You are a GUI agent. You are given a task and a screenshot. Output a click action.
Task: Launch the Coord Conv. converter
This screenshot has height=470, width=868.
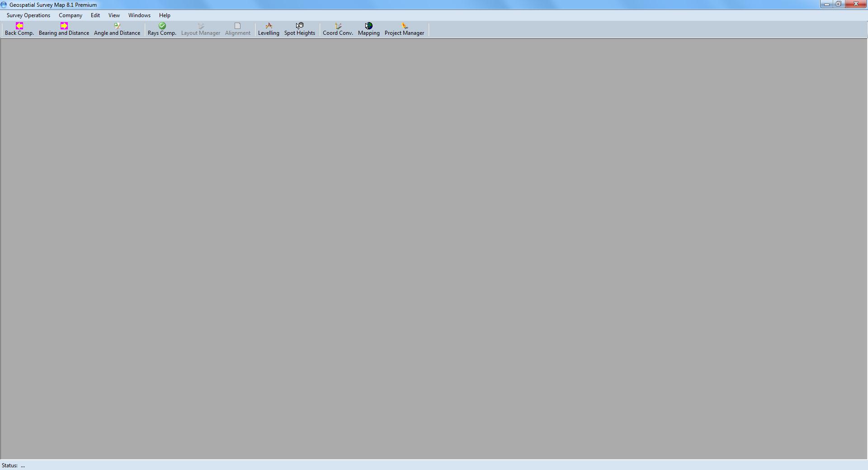pyautogui.click(x=338, y=29)
